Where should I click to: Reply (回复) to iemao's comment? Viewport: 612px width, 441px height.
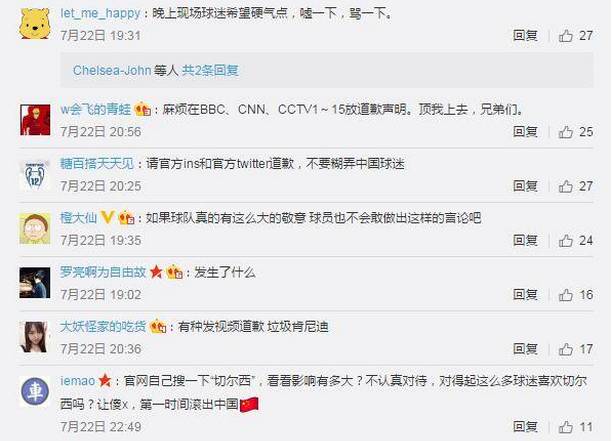click(x=525, y=426)
